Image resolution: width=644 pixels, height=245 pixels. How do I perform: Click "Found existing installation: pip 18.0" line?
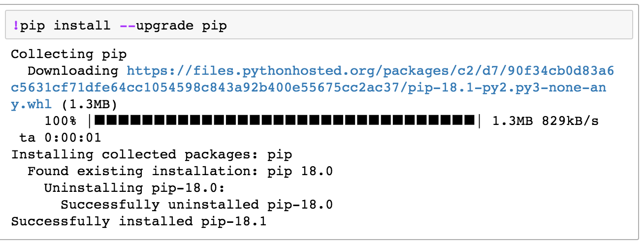tap(180, 171)
